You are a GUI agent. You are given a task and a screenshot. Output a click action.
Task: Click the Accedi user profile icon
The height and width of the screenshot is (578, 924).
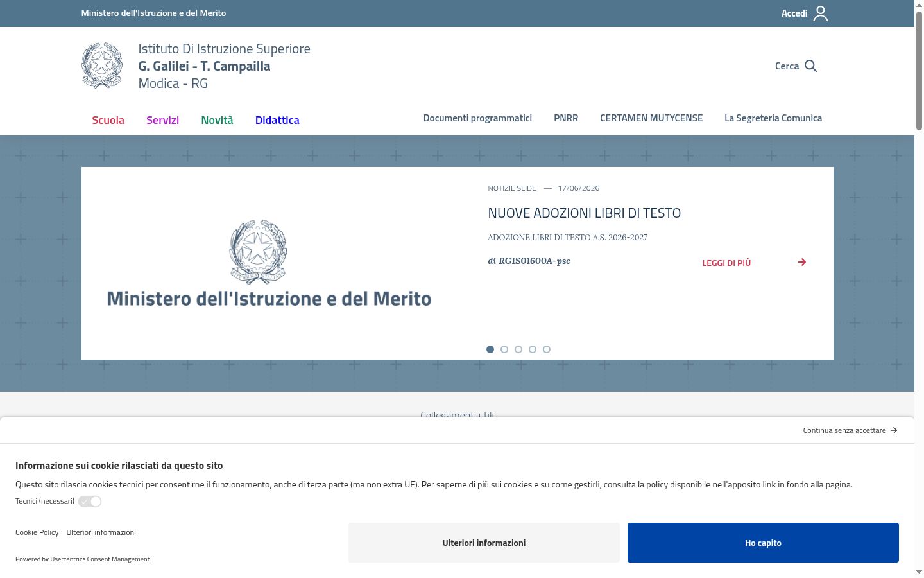pyautogui.click(x=821, y=13)
